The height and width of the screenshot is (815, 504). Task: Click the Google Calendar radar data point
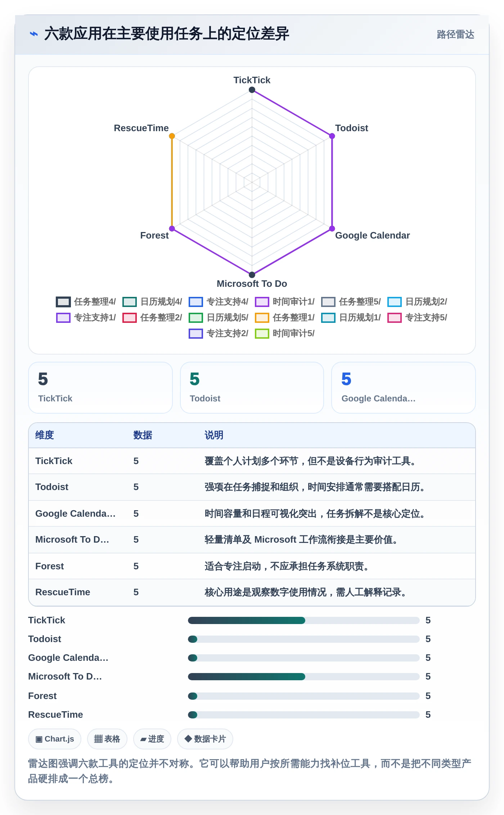point(332,228)
